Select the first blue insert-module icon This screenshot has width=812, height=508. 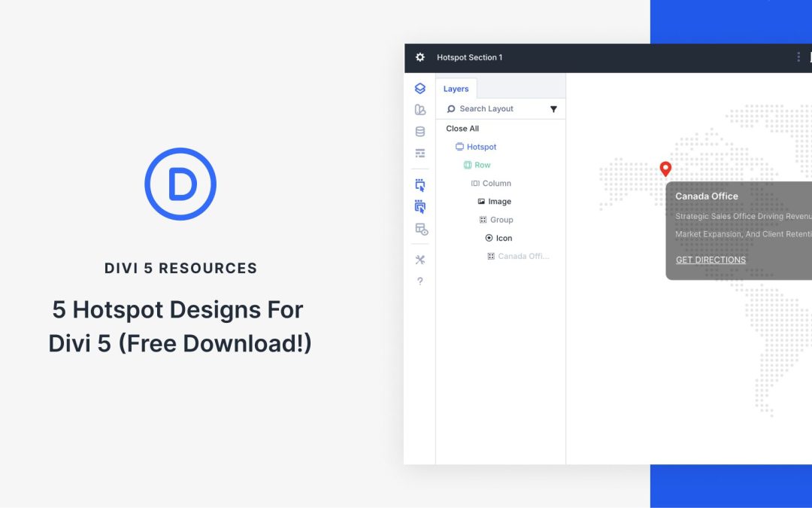pos(420,184)
